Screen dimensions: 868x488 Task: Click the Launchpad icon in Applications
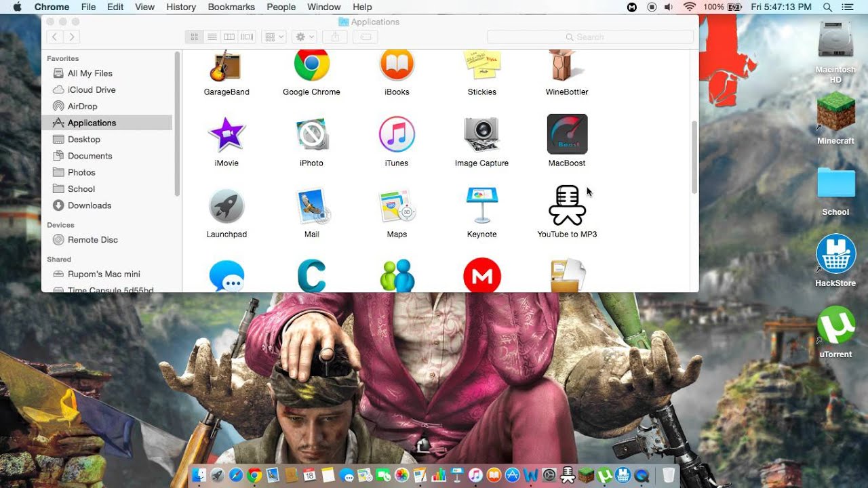226,206
